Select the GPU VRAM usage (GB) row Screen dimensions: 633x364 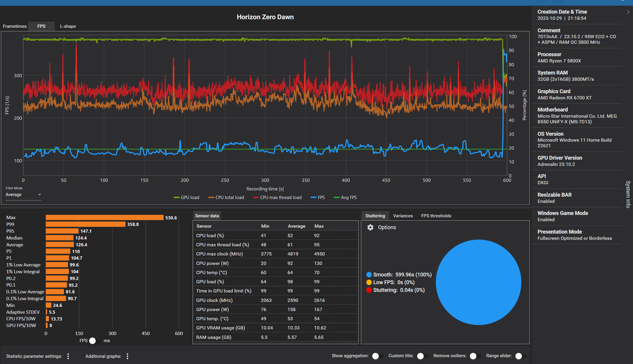pyautogui.click(x=275, y=328)
